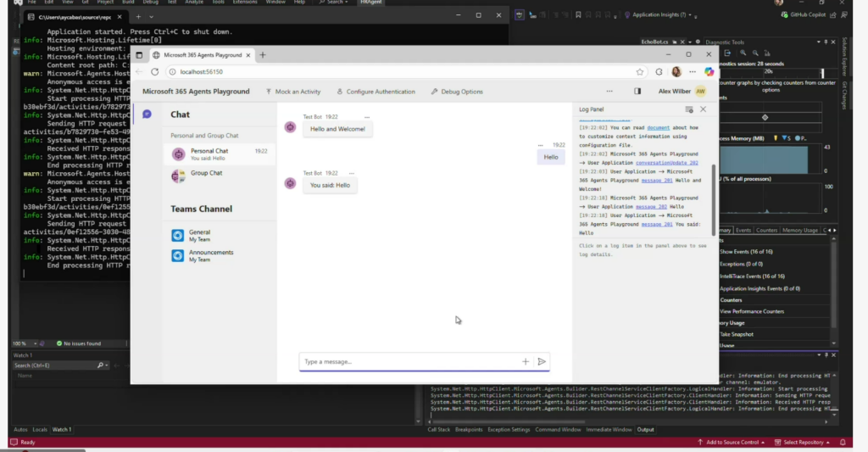This screenshot has width=868, height=452.
Task: Open the Edge tab actions menu icon
Action: coord(139,55)
